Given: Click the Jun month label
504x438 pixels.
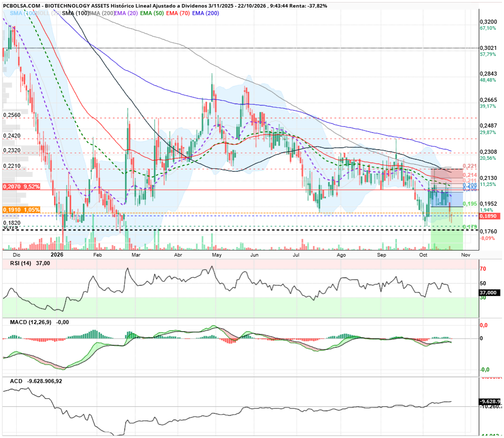Looking at the screenshot, I should (255, 255).
